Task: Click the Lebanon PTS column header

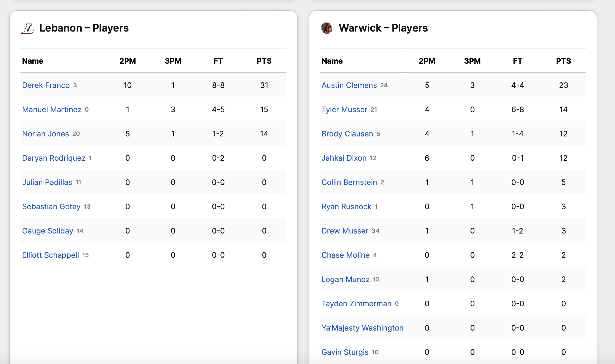Action: pyautogui.click(x=264, y=61)
